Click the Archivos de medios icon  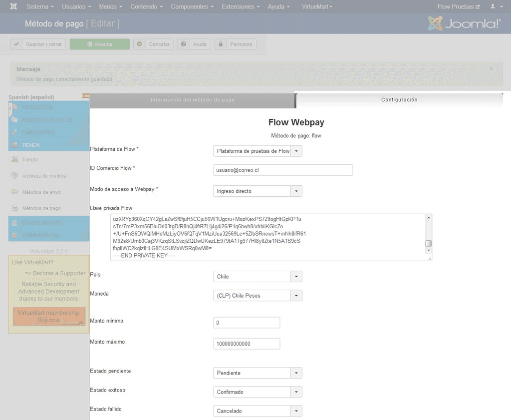[14, 176]
